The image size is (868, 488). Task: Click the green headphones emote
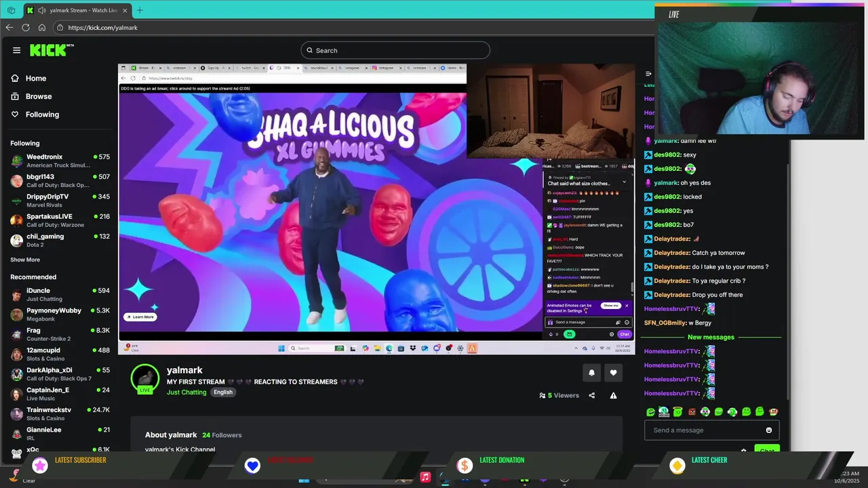[732, 411]
